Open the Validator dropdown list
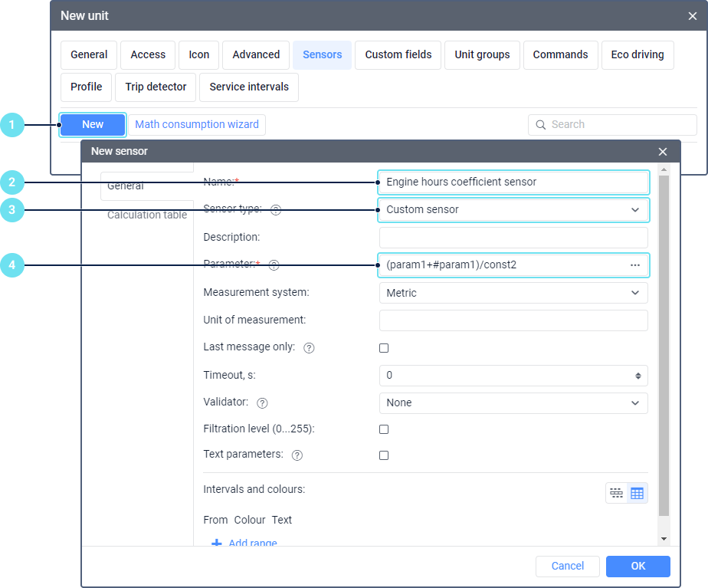 513,403
